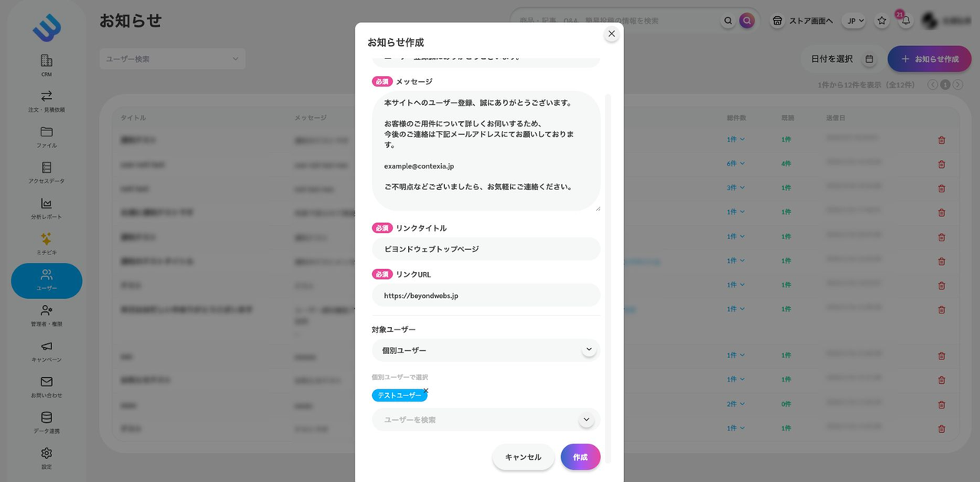The width and height of the screenshot is (980, 482).
Task: Remove the テストユーザー tag
Action: tap(426, 391)
